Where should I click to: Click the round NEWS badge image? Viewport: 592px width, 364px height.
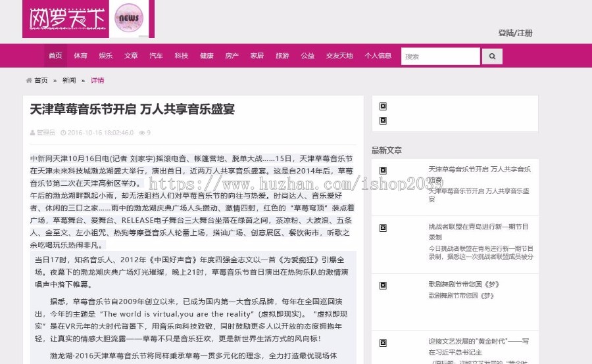coord(129,18)
